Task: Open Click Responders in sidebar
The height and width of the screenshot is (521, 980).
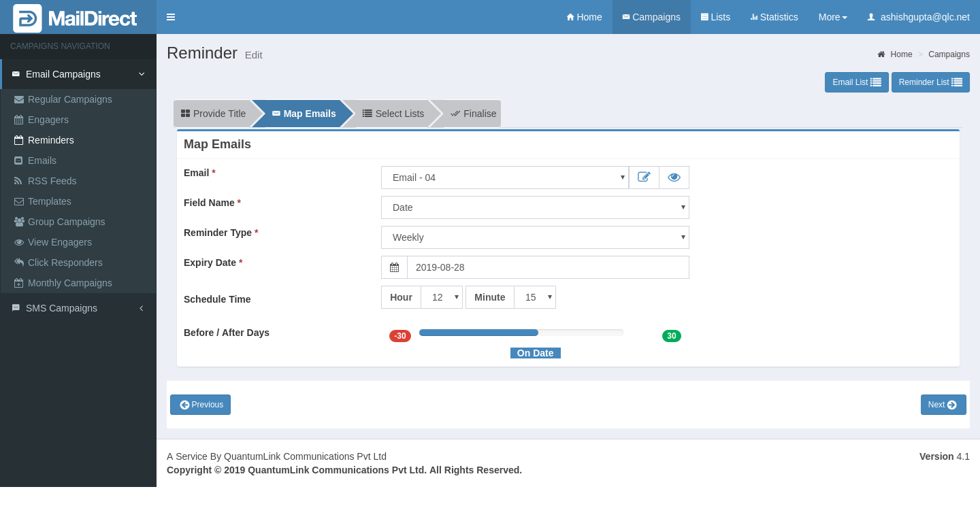Action: click(x=65, y=263)
